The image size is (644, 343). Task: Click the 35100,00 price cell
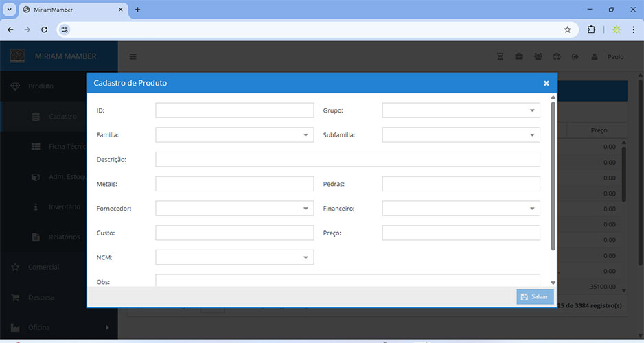click(603, 287)
